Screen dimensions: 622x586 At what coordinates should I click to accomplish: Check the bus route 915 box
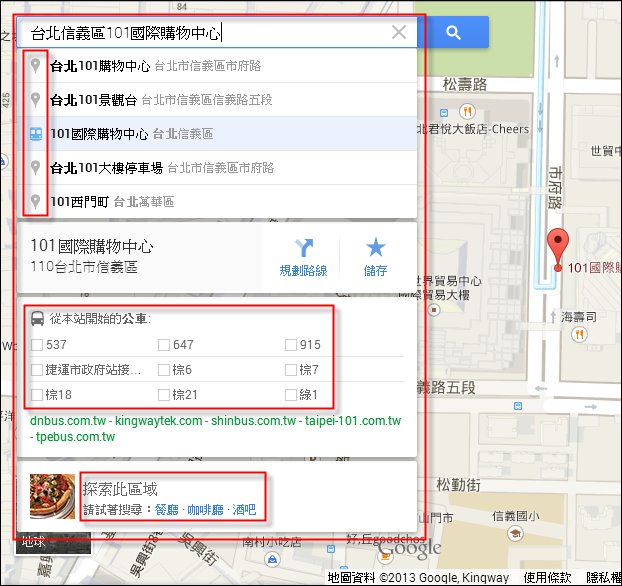click(291, 345)
